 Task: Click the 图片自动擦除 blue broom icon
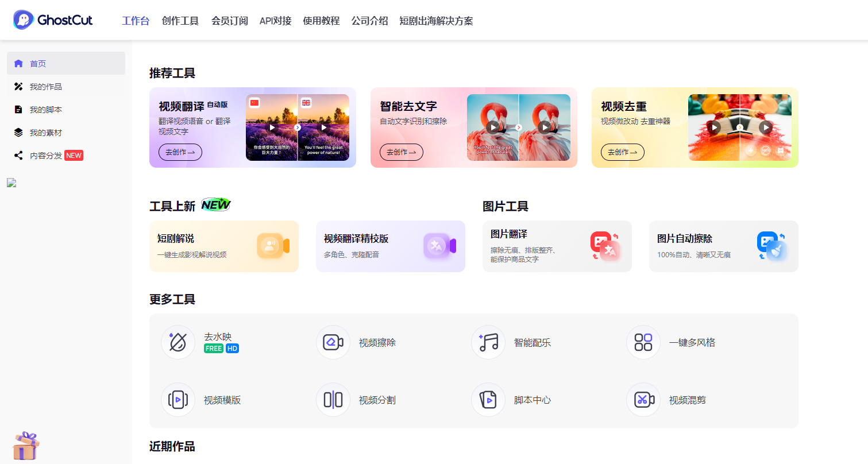(x=772, y=246)
